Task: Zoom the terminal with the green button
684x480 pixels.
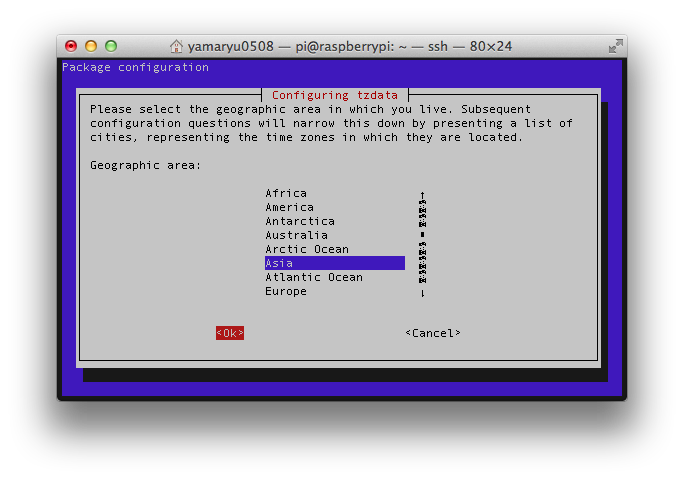Action: [x=111, y=46]
